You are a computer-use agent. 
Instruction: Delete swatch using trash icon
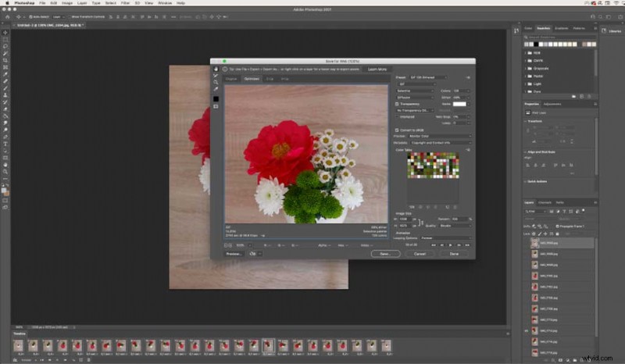[590, 97]
